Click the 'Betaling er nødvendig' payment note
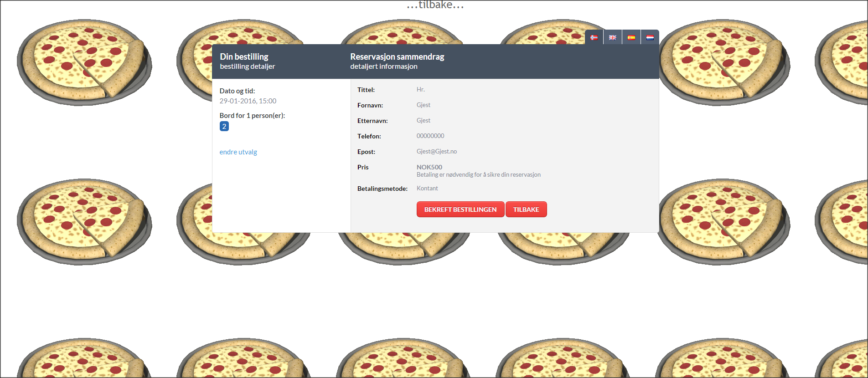868x378 pixels. pyautogui.click(x=478, y=175)
